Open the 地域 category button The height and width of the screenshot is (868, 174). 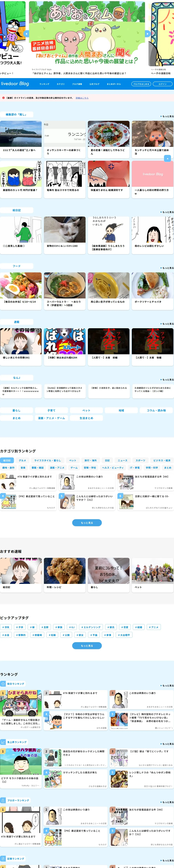point(121,410)
